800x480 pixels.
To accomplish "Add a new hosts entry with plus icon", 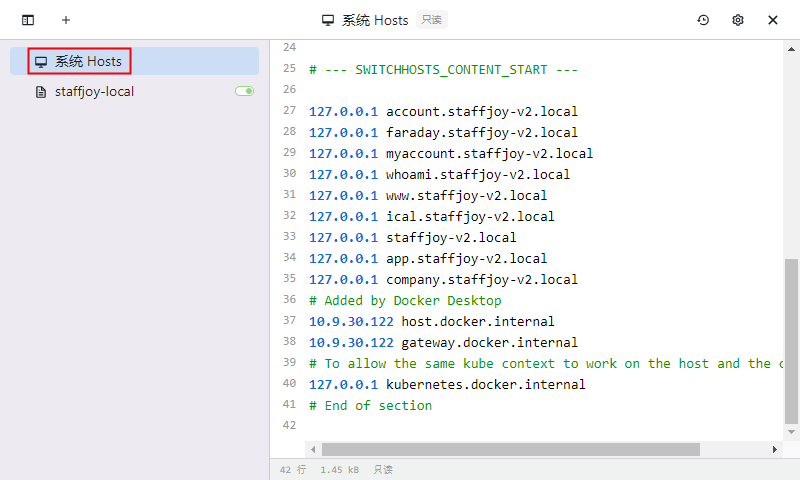I will coord(66,20).
